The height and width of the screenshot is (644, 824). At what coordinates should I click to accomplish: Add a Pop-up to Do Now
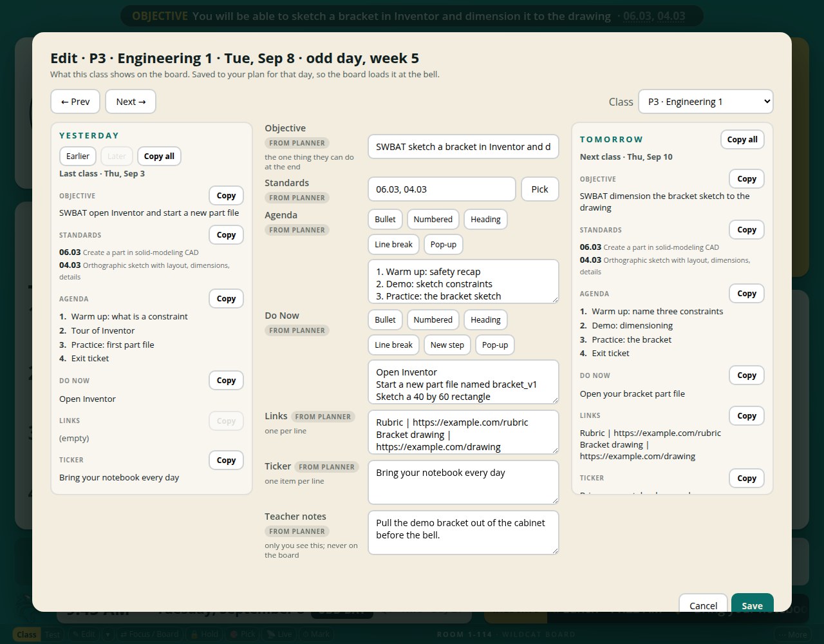(494, 345)
